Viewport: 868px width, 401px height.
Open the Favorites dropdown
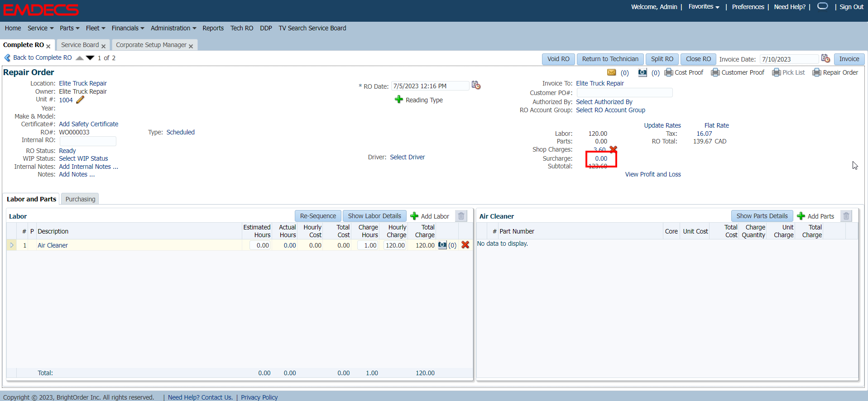click(x=704, y=7)
